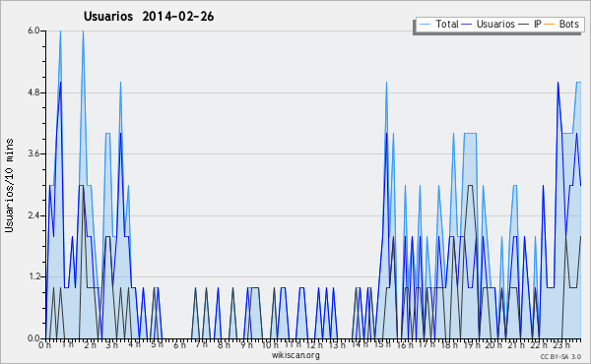Screen dimensions: 591x364
Task: Click the '20 h' x-axis label
Action: [493, 344]
